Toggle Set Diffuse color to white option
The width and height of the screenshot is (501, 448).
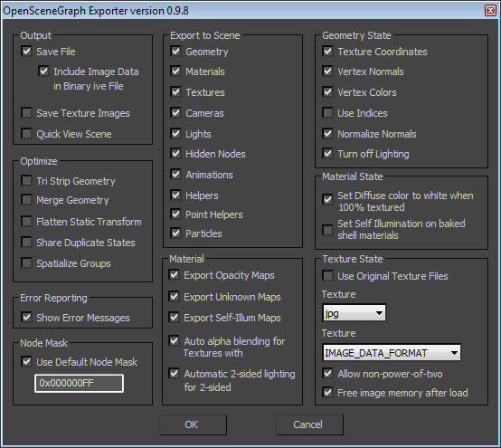coord(327,199)
